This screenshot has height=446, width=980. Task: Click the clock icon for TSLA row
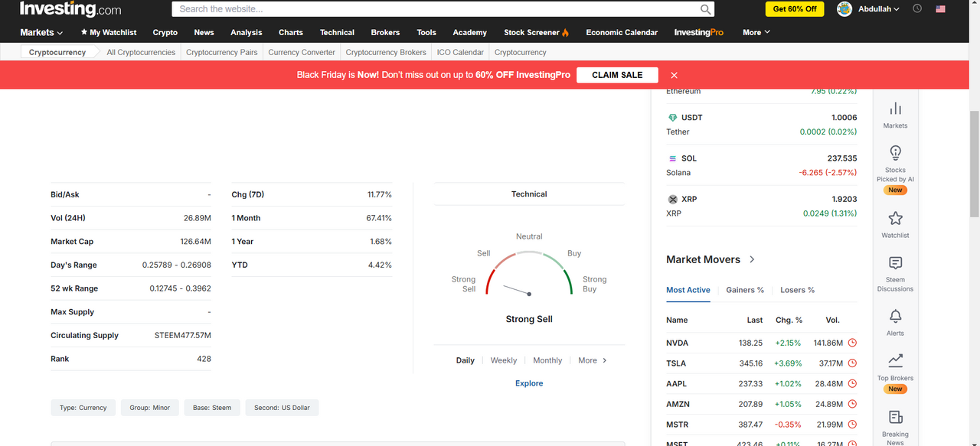pos(852,363)
